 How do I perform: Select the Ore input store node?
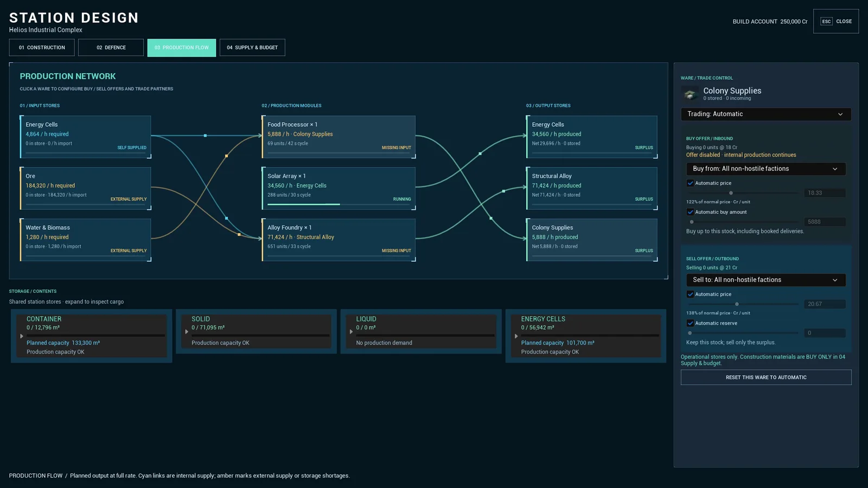click(x=86, y=188)
